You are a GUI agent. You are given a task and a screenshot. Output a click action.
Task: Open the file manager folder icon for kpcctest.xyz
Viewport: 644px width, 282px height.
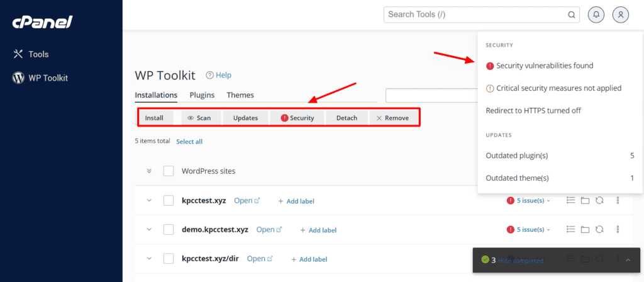tap(585, 201)
